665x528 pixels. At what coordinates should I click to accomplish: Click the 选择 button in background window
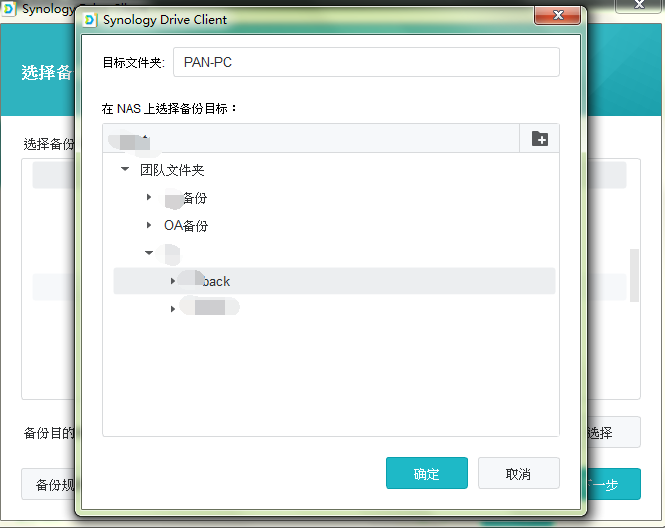coord(614,433)
